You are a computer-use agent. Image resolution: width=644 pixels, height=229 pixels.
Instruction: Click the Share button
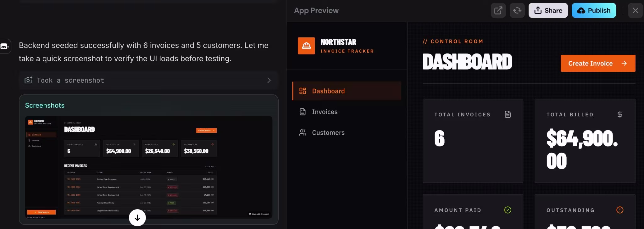[548, 10]
